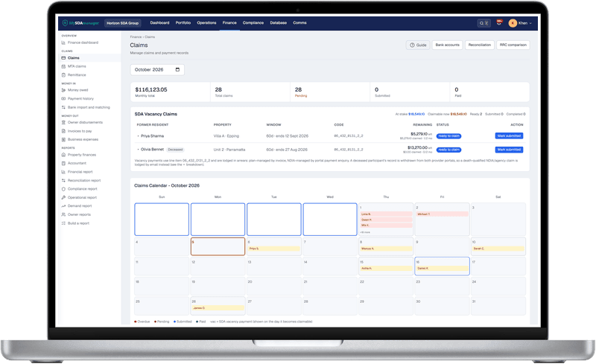Click the Claims item in the sidebar
The image size is (596, 364).
(90, 58)
